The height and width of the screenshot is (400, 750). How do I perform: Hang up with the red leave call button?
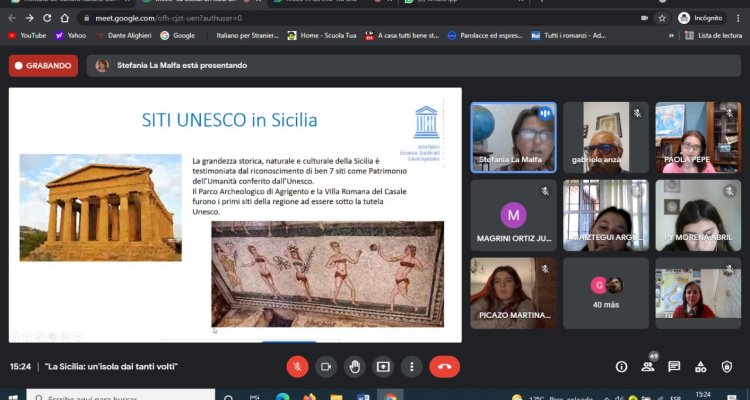tap(444, 367)
